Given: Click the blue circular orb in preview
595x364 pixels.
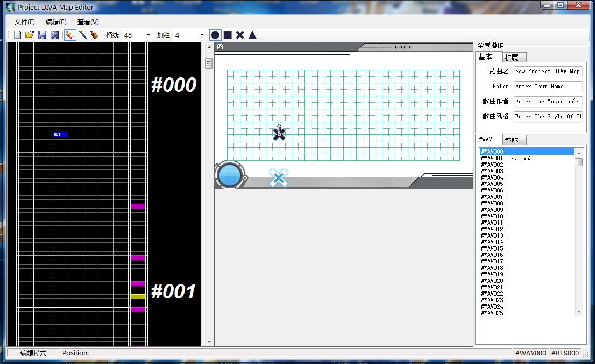Looking at the screenshot, I should point(230,175).
